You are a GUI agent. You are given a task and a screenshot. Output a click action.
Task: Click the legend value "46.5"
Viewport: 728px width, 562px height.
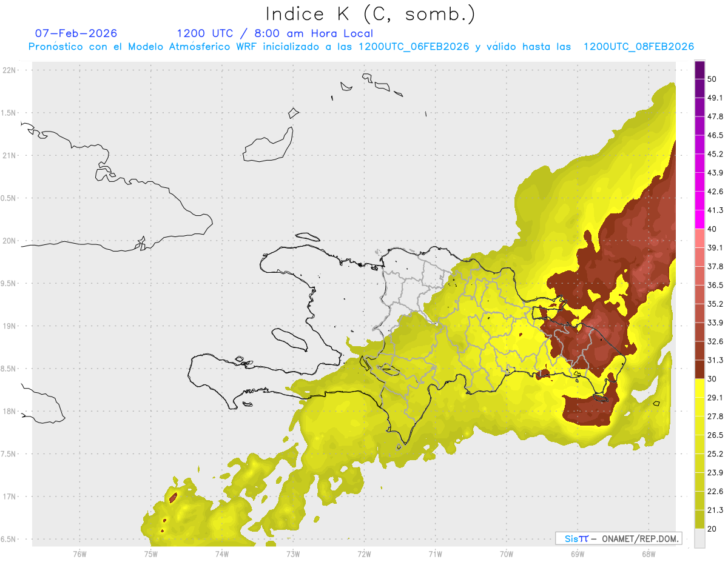pyautogui.click(x=715, y=135)
